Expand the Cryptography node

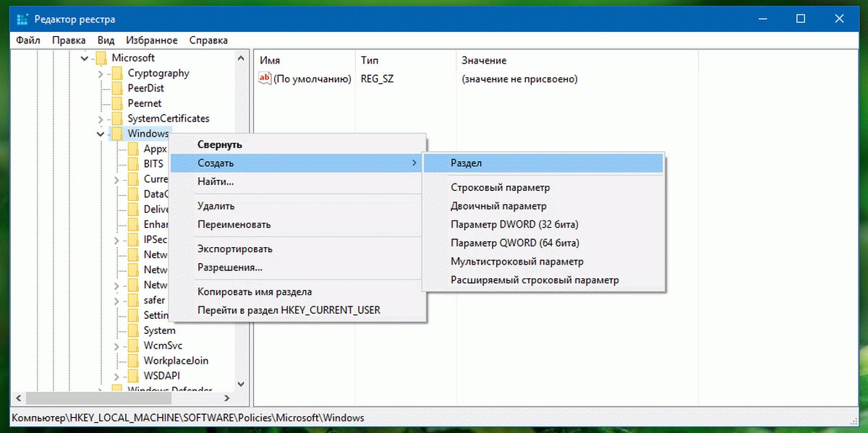coord(101,73)
